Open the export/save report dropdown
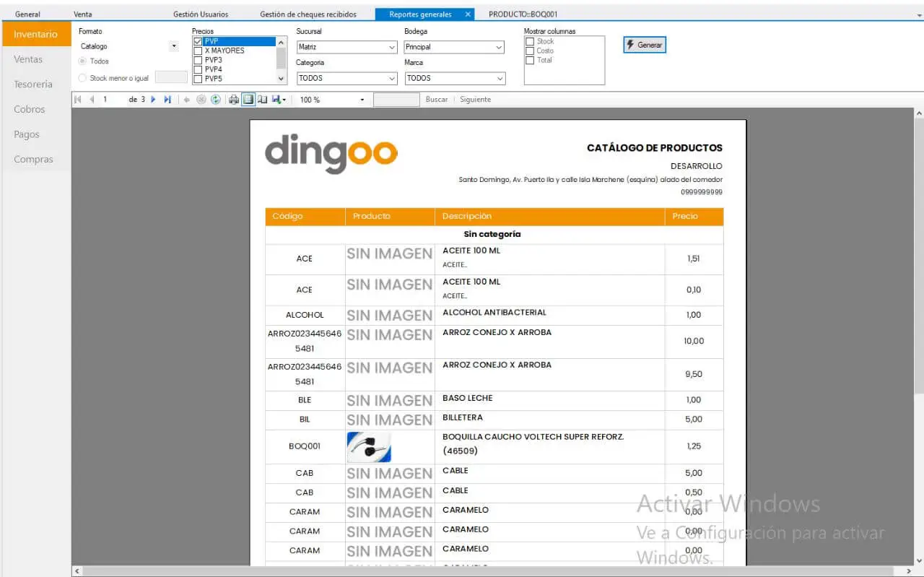Viewport: 924px width, 577px height. coord(279,100)
